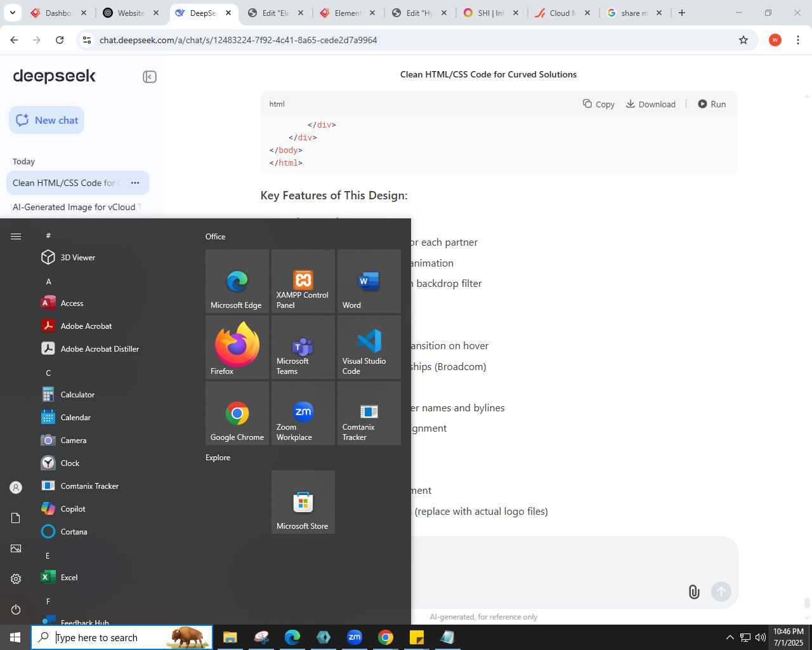Collapse the Office tile group header
Viewport: 812px width, 650px height.
click(216, 236)
